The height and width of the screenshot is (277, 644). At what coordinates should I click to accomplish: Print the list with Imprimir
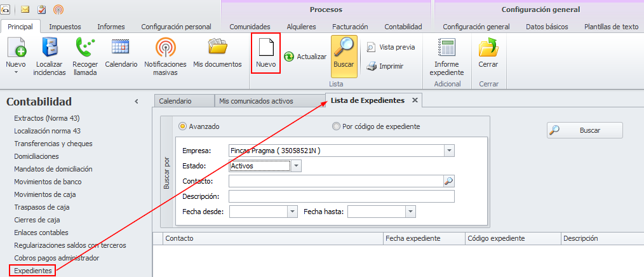pos(385,66)
